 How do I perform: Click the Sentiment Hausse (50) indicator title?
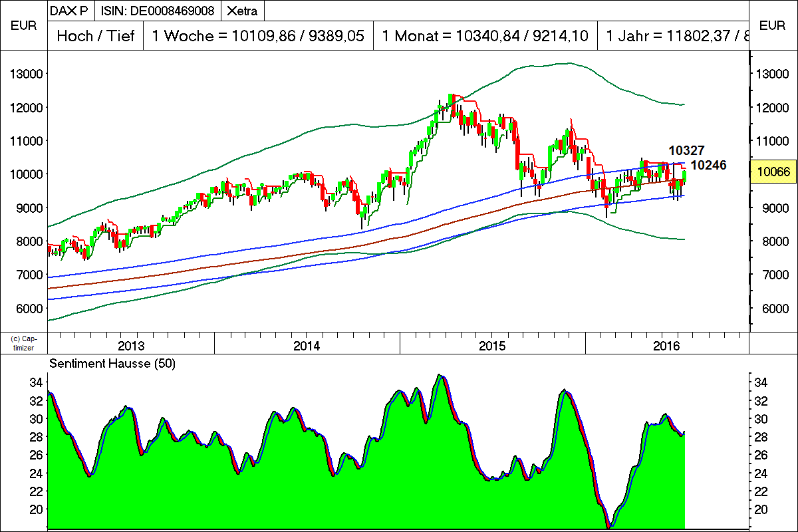pyautogui.click(x=112, y=364)
